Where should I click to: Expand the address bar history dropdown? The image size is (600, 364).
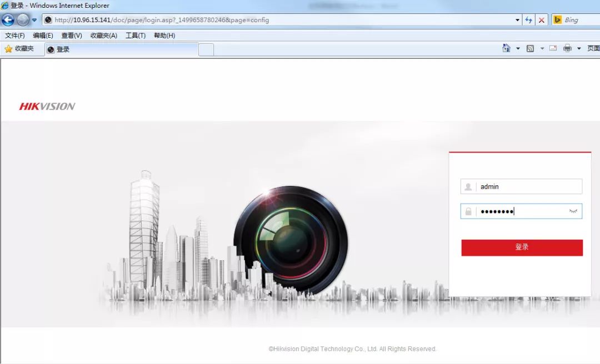(x=518, y=20)
